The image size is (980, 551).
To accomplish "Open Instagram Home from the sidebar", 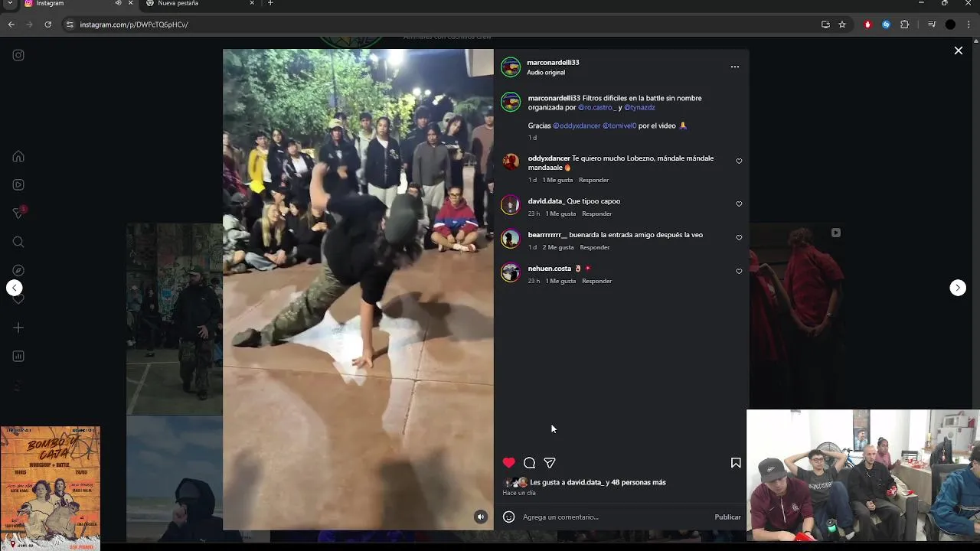I will pos(18,156).
